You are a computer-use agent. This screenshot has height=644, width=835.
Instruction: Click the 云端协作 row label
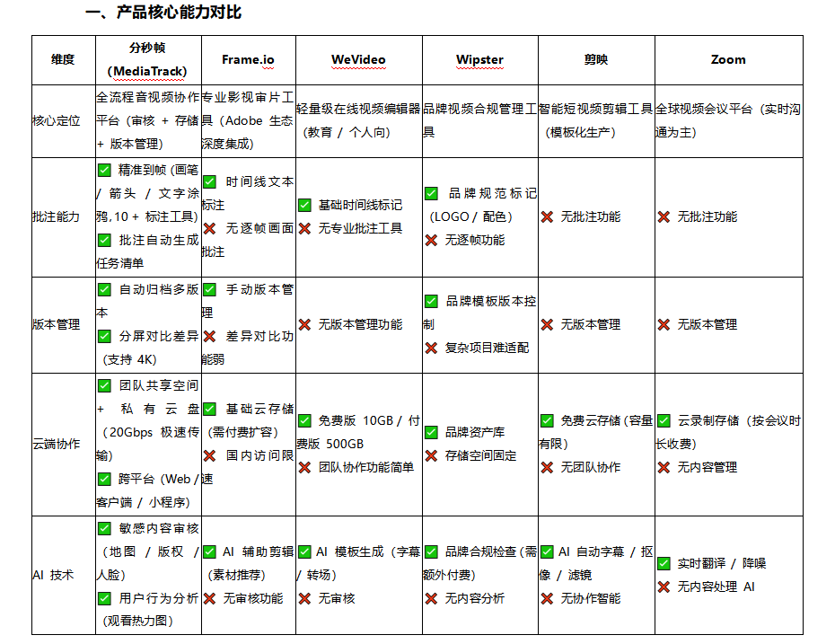pos(57,444)
